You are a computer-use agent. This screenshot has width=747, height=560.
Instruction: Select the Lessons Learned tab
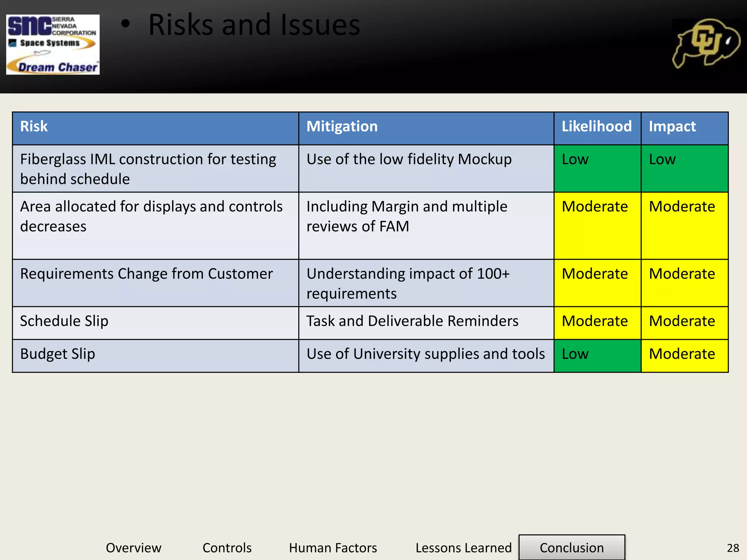[x=463, y=548]
